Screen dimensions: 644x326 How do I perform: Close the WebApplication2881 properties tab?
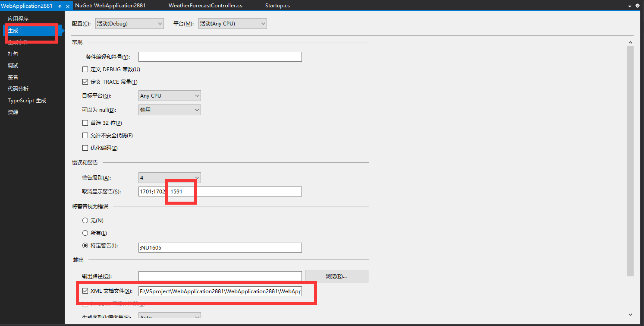click(x=67, y=6)
